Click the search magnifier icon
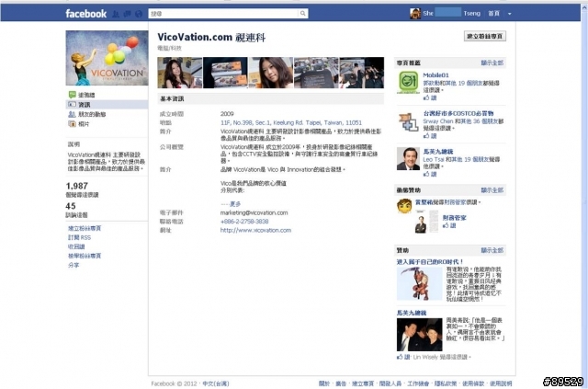Screen dimensions: 588x389 (303, 14)
